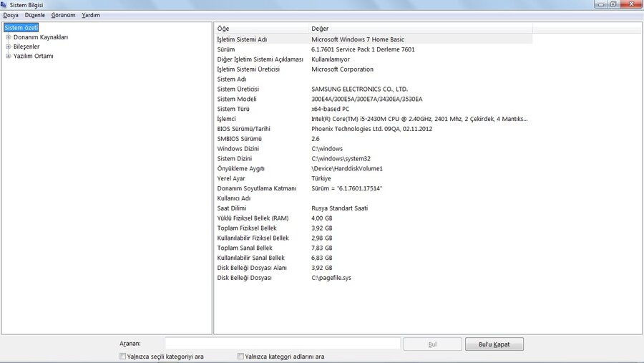The image size is (644, 363).
Task: Select the BIOS Sürümü/Tarihi row
Action: pyautogui.click(x=374, y=129)
